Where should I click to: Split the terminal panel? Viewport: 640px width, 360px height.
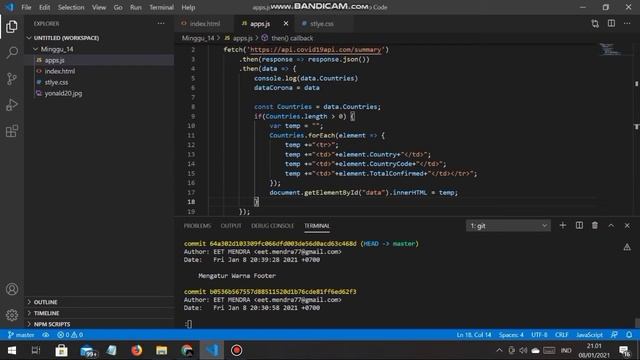point(579,225)
